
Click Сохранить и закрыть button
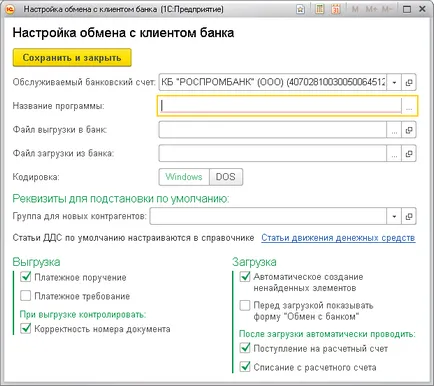tap(72, 58)
